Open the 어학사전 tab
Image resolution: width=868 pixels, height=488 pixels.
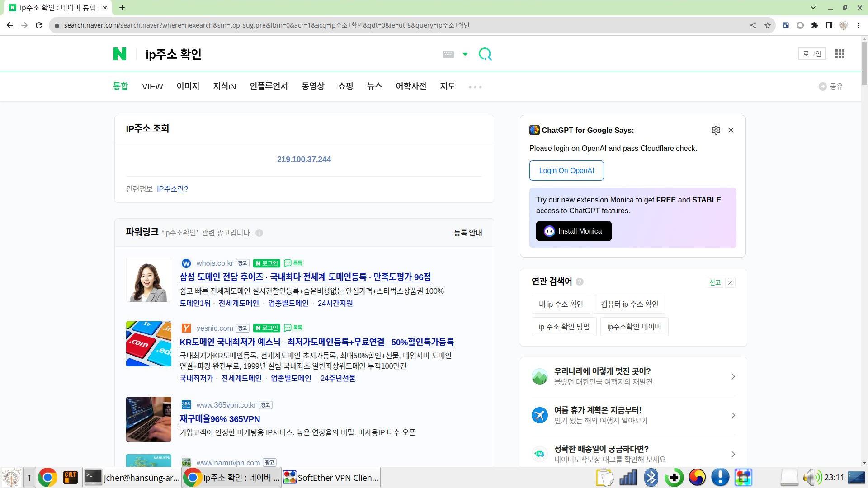pos(411,86)
